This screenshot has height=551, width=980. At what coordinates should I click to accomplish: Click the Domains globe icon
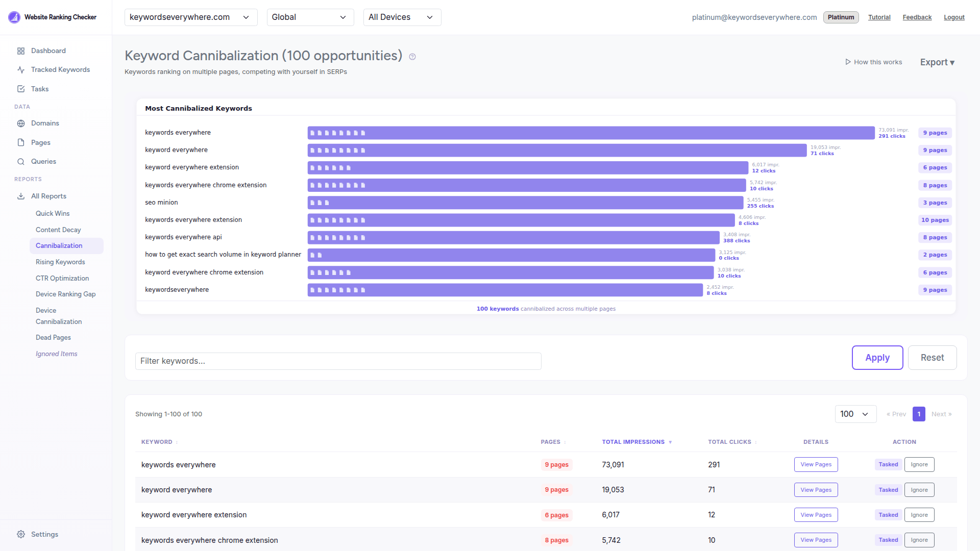click(x=21, y=123)
